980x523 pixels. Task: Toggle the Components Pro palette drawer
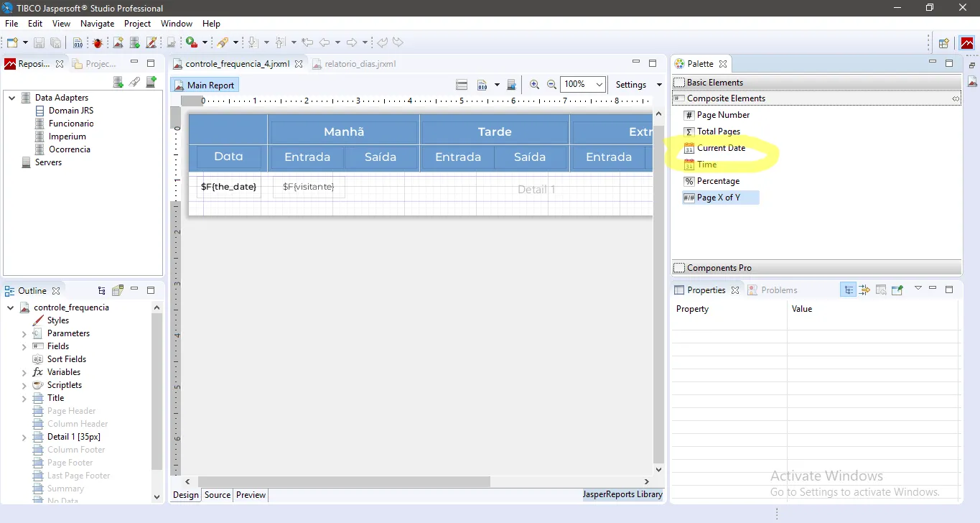point(719,268)
